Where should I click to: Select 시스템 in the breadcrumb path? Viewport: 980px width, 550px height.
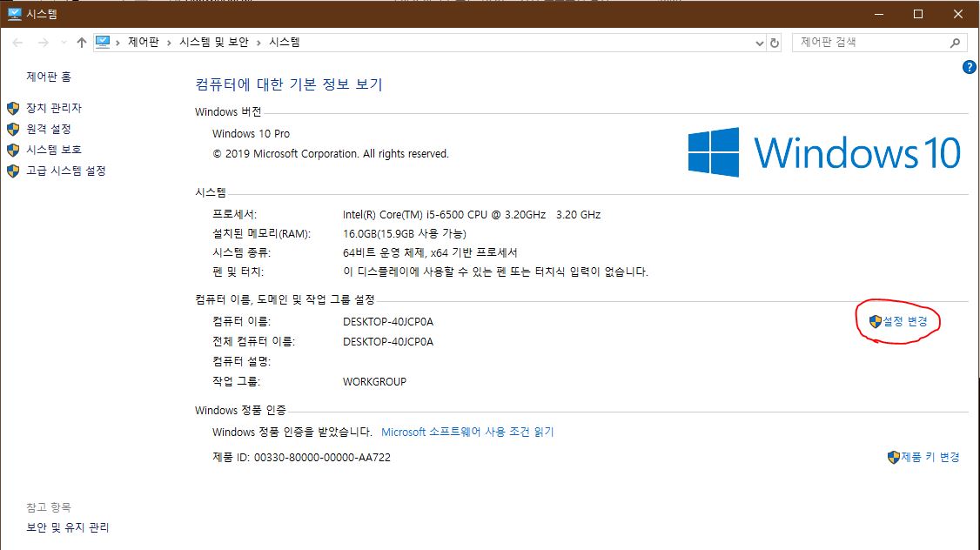(x=285, y=42)
